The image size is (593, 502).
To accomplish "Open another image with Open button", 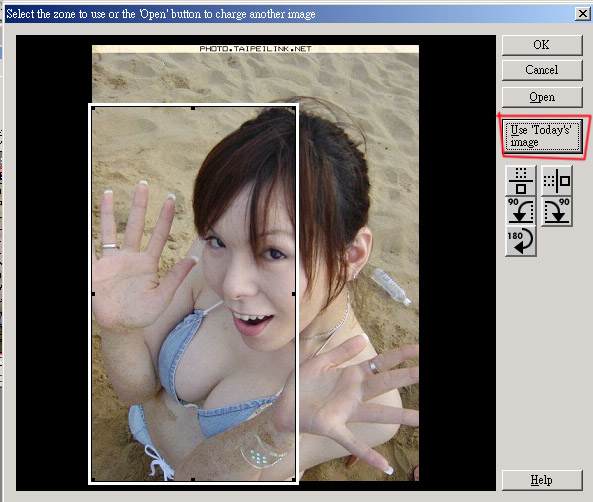I will coord(542,97).
